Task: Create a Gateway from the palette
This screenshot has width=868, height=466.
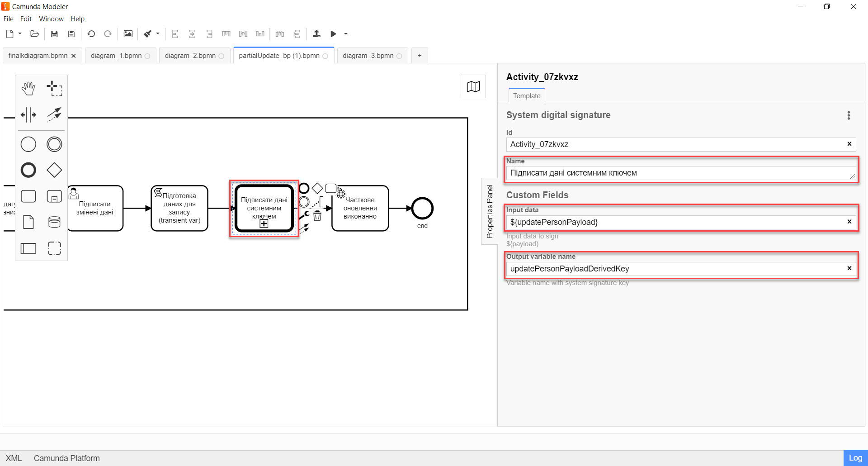Action: click(54, 170)
